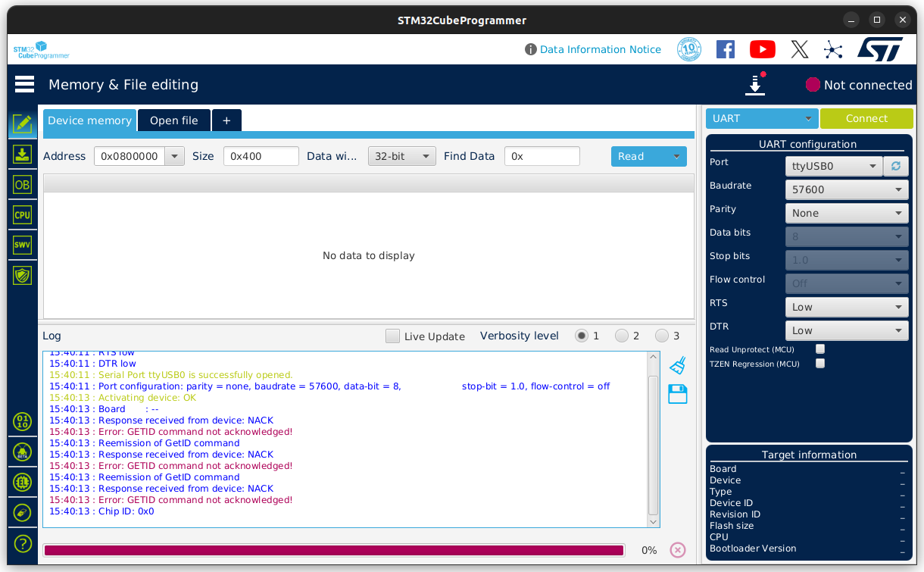The image size is (924, 572).
Task: Open the YouTube channel icon
Action: tap(763, 49)
